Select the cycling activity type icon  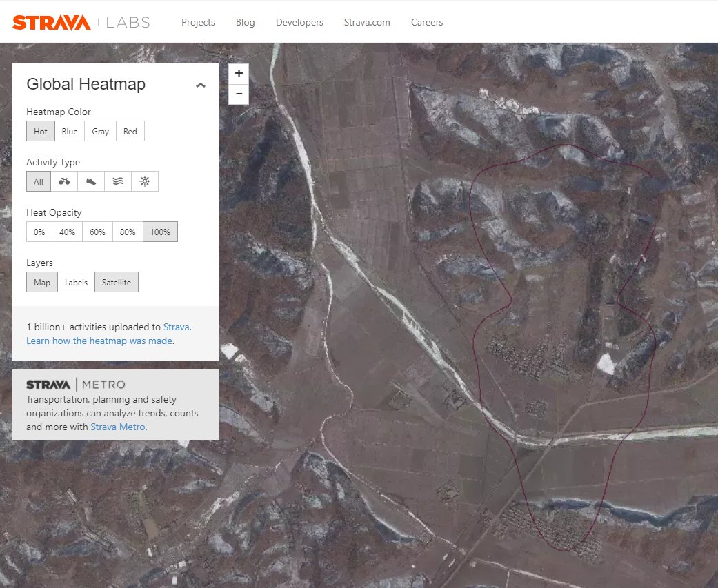click(64, 181)
